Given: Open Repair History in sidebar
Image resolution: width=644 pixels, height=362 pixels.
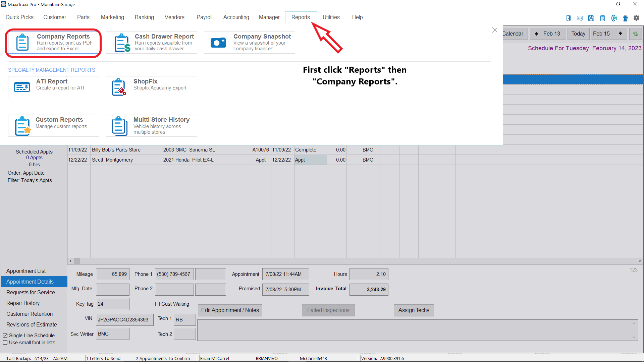Looking at the screenshot, I should pos(34,303).
